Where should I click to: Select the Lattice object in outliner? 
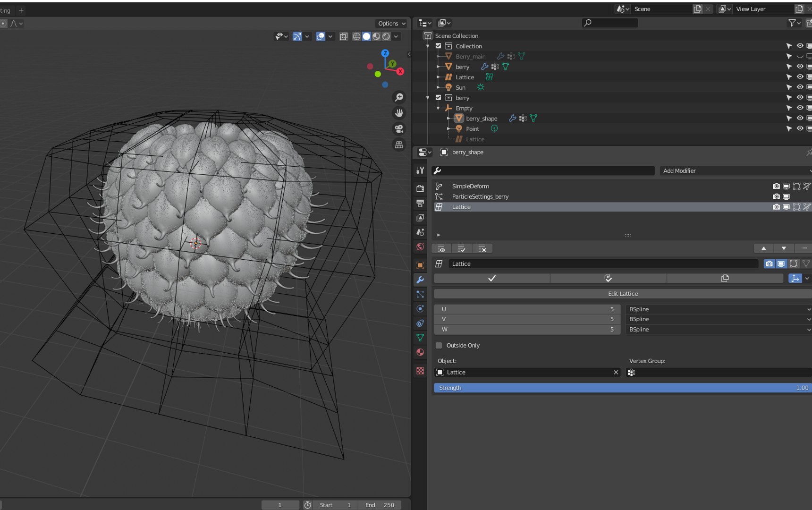(x=465, y=77)
